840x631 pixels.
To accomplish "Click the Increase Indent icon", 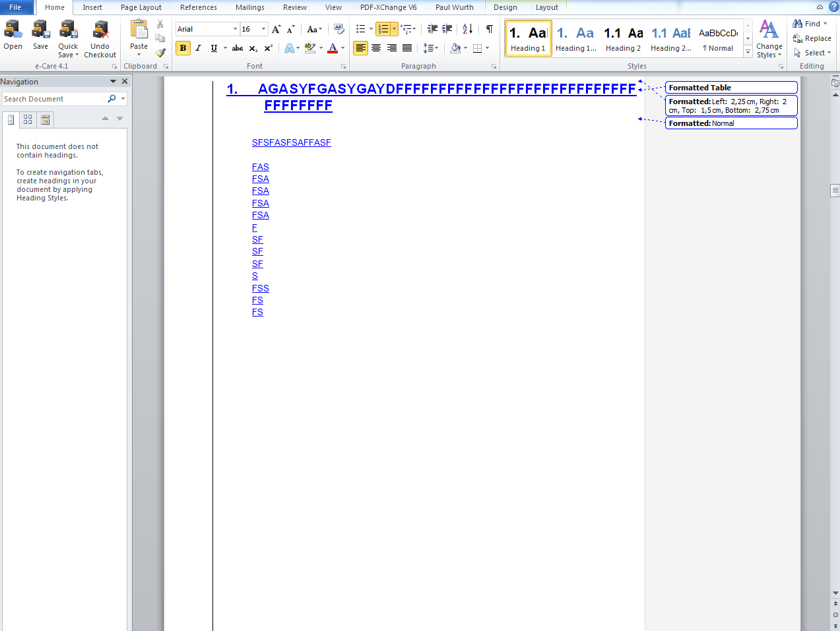I will pyautogui.click(x=447, y=29).
